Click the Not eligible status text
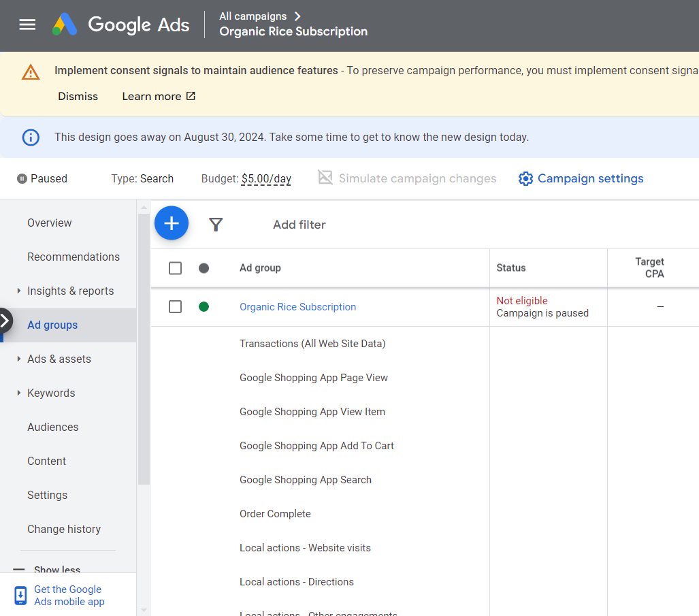The height and width of the screenshot is (616, 699). pyautogui.click(x=522, y=300)
